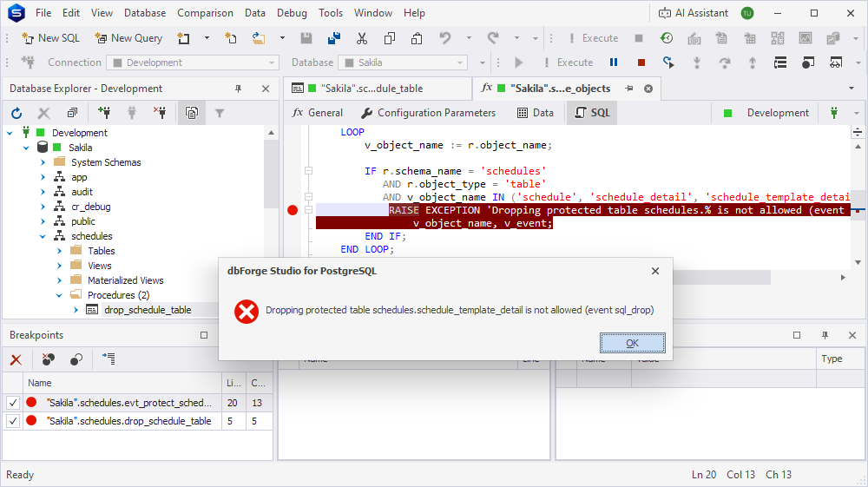
Task: Pin the bottom-right debug panel
Action: [825, 335]
